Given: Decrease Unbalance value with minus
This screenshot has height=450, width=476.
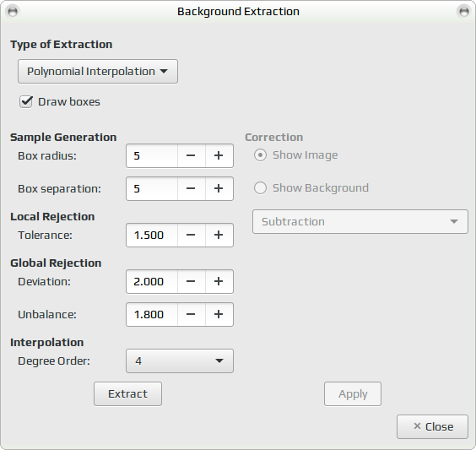Looking at the screenshot, I should 192,314.
